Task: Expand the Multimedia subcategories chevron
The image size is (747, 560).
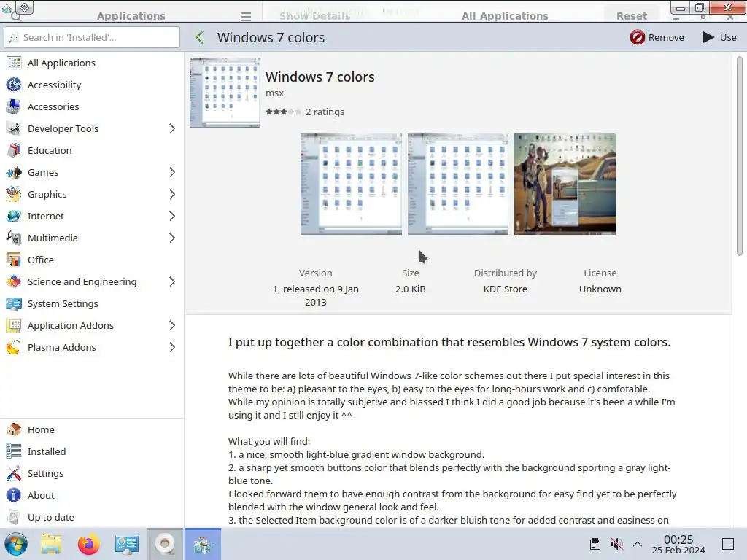Action: click(x=172, y=238)
